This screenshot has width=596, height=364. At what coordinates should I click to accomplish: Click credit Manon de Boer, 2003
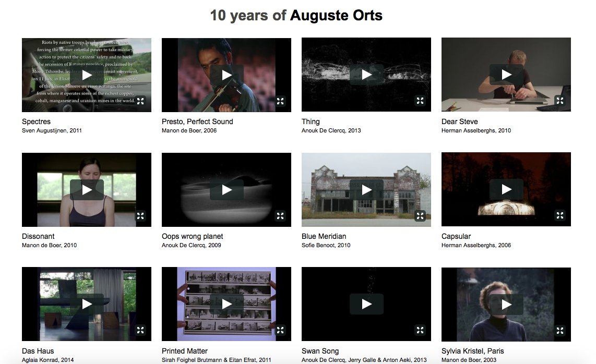(469, 360)
